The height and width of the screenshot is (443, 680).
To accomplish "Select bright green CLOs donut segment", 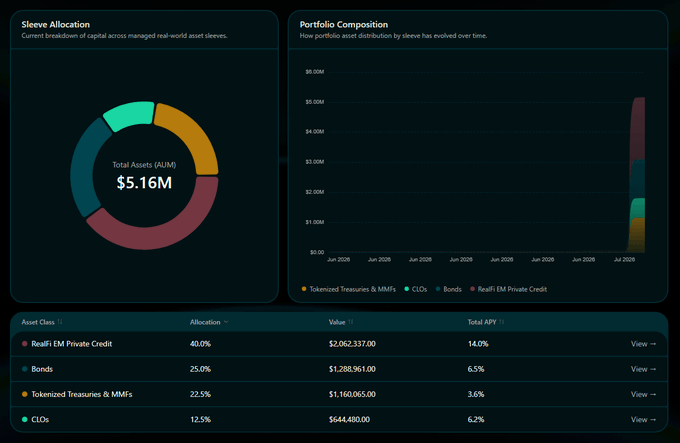I will [130, 114].
